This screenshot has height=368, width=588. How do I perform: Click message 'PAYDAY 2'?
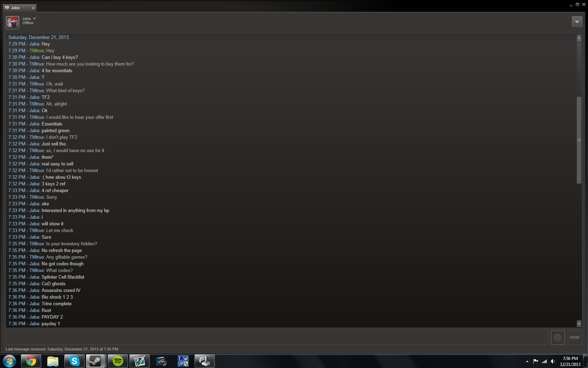pos(52,317)
